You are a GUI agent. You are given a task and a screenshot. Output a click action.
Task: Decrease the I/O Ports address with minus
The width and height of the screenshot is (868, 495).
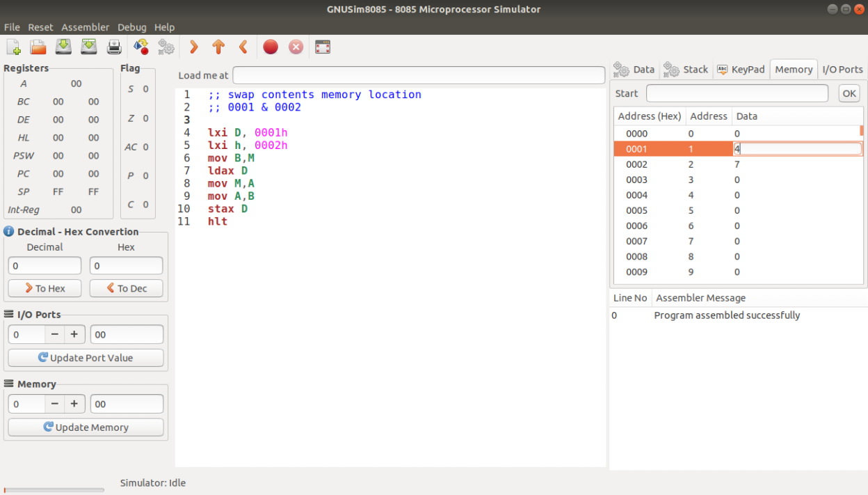pyautogui.click(x=55, y=334)
